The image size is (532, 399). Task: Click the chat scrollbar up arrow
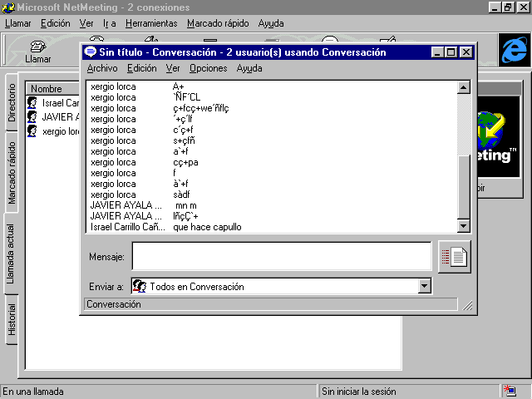[463, 87]
